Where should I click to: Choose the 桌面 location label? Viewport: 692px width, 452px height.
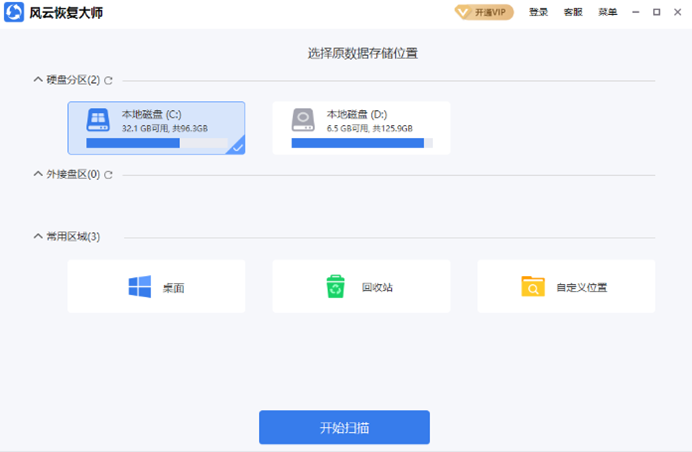pyautogui.click(x=173, y=288)
